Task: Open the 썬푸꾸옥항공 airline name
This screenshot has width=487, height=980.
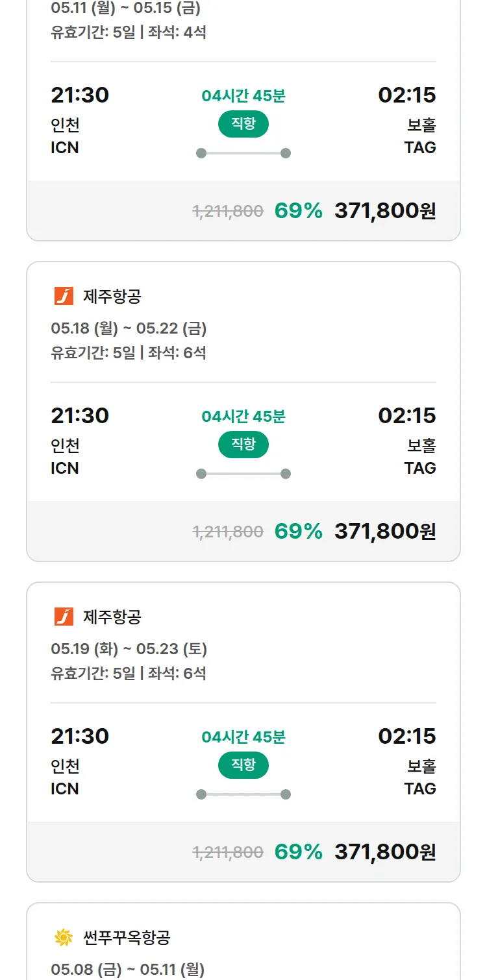Action: point(127,937)
